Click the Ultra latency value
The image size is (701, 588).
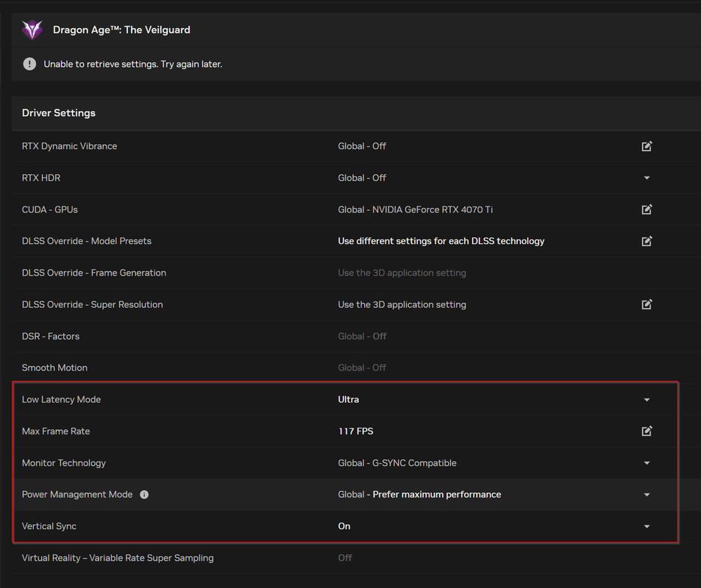(x=349, y=400)
